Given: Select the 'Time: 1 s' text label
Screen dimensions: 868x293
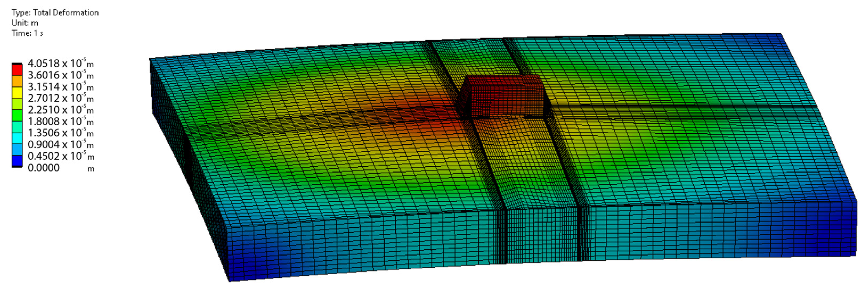Looking at the screenshot, I should [27, 33].
